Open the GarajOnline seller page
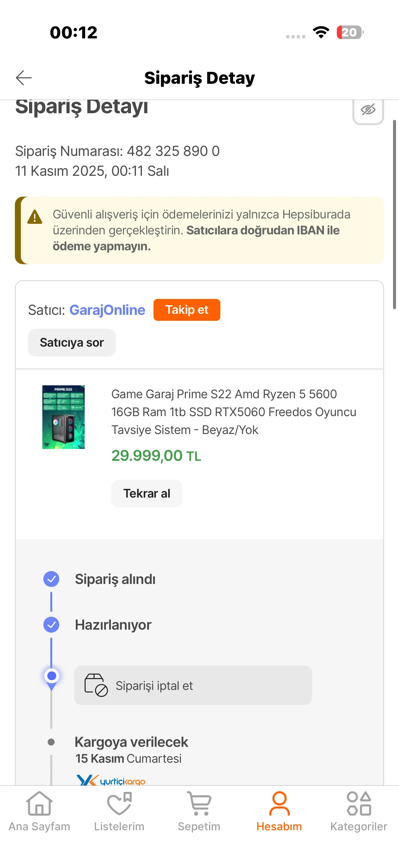The height and width of the screenshot is (868, 399). point(107,310)
